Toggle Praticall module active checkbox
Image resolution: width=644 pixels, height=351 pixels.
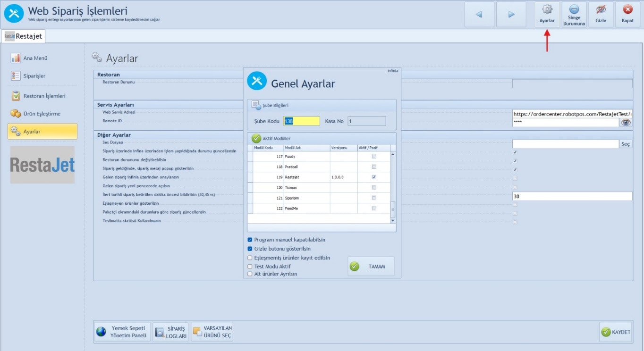tap(374, 167)
